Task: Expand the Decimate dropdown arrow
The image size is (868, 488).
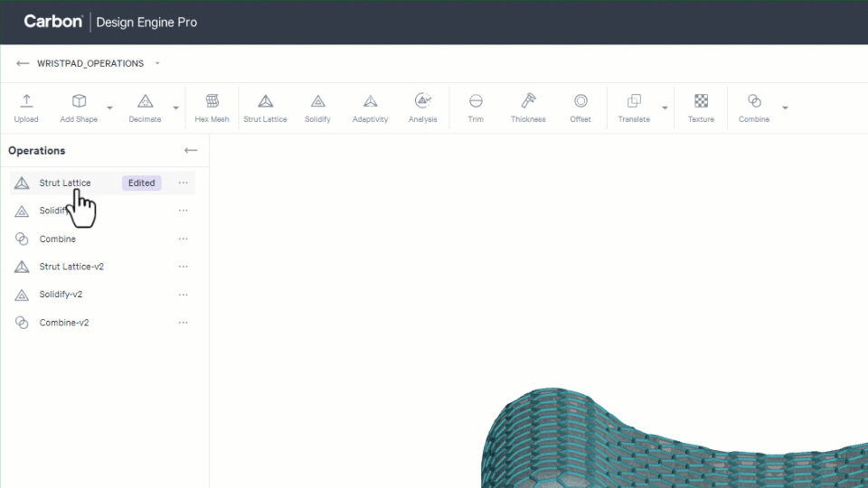Action: pos(175,108)
